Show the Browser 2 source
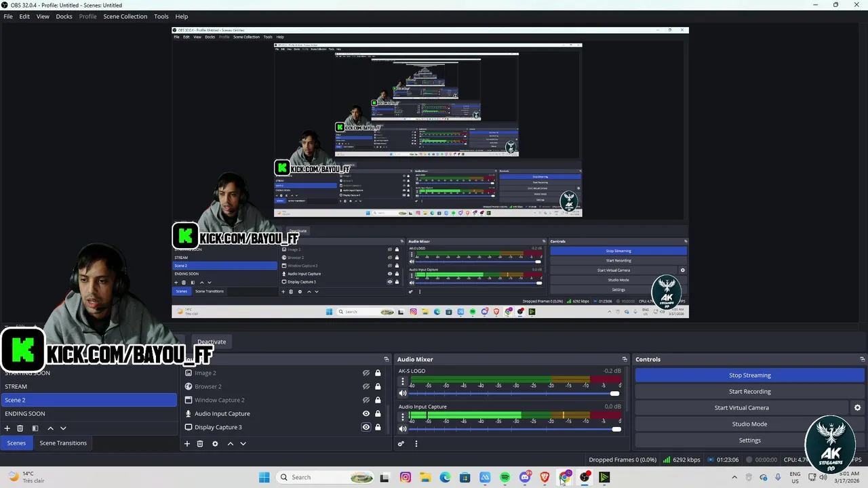868x488 pixels. pos(366,386)
